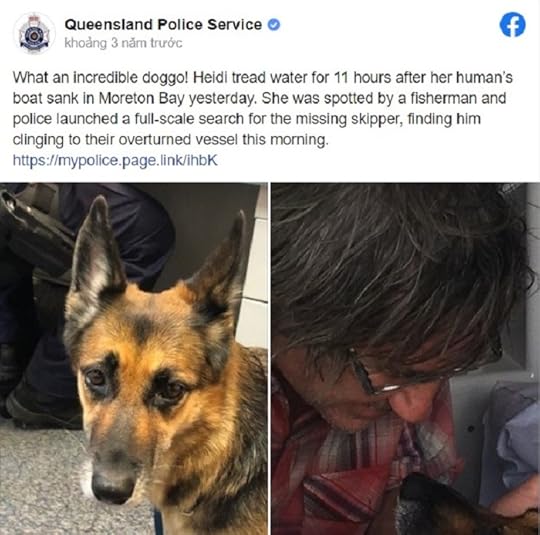Image resolution: width=540 pixels, height=535 pixels.
Task: Open the Queensland Police Service profile picture
Action: tap(34, 34)
